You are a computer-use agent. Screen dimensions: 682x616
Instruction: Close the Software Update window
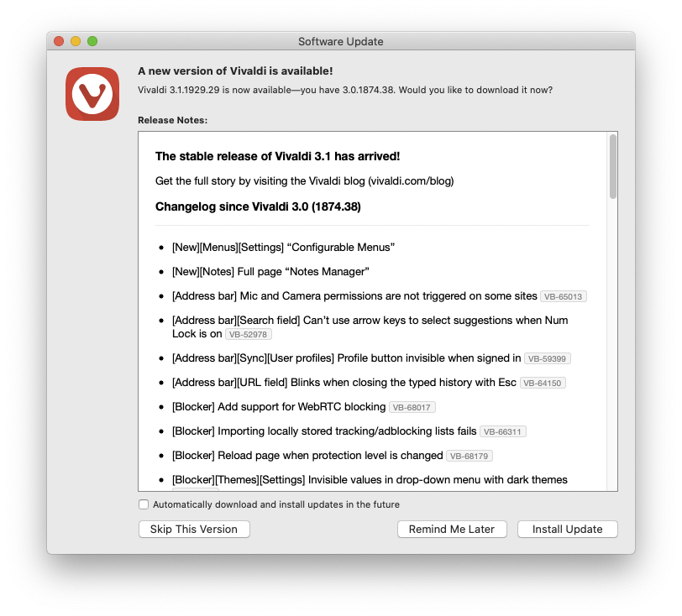point(59,41)
